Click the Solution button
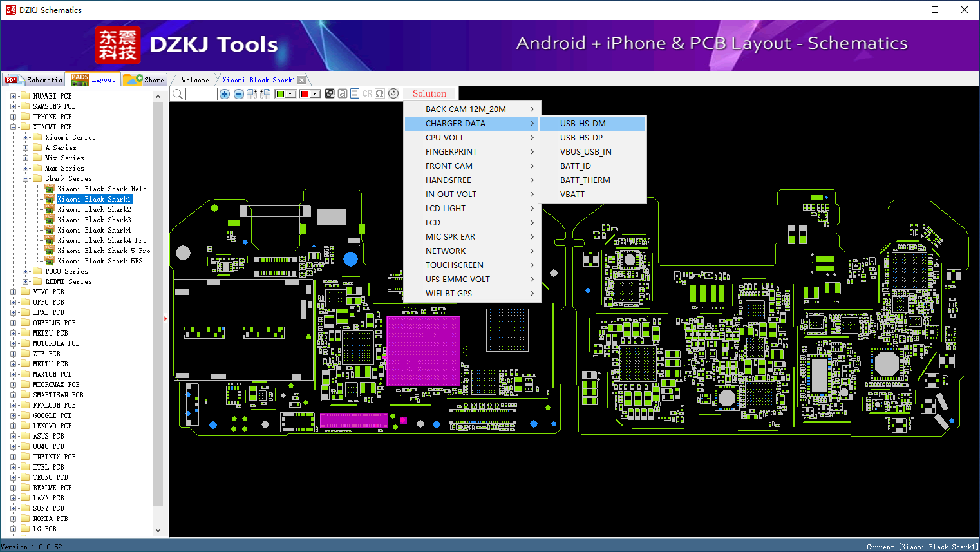980x552 pixels. coord(429,94)
